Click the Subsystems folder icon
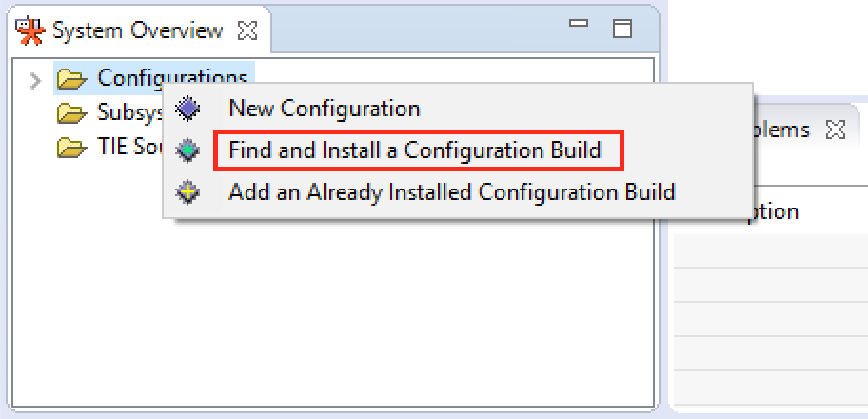This screenshot has width=868, height=419. (69, 113)
